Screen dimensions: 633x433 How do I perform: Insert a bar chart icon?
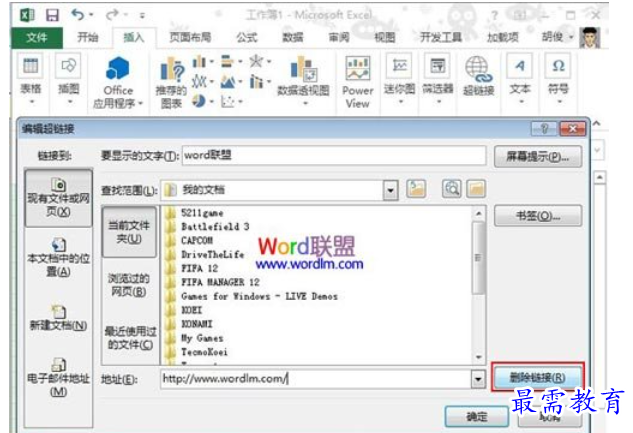[x=227, y=62]
